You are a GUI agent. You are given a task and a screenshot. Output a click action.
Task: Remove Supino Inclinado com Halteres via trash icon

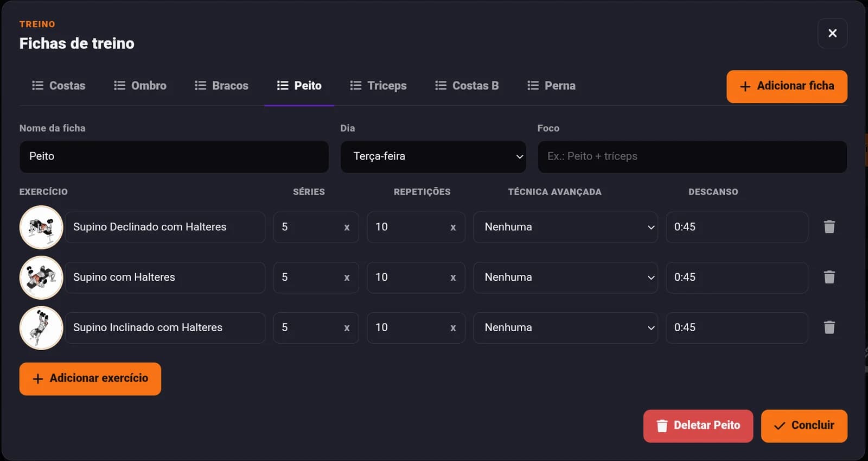click(x=829, y=327)
